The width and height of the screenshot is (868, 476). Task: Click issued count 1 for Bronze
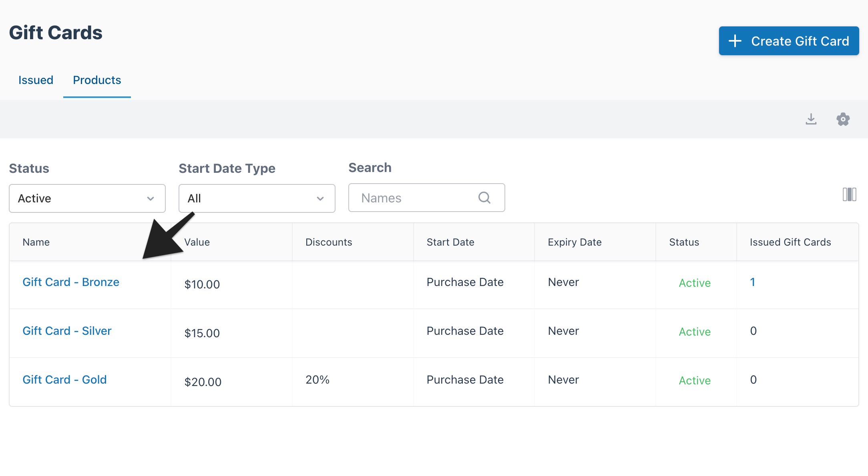753,282
